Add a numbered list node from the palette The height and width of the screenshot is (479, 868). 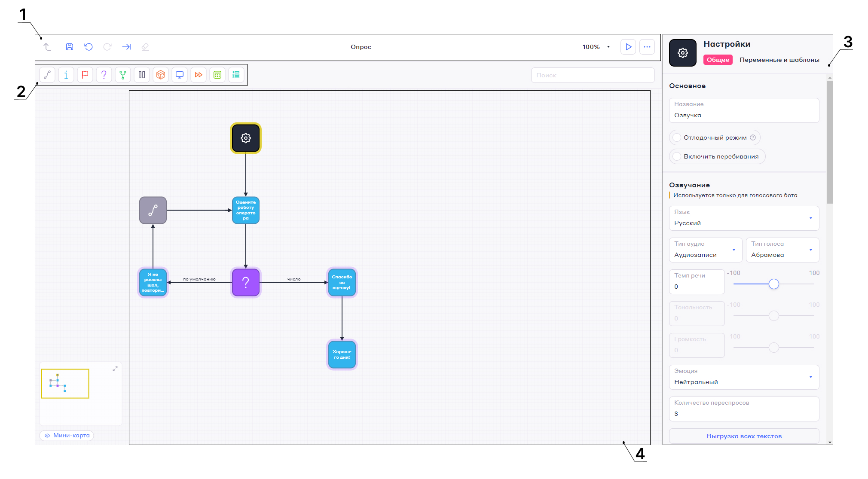click(x=236, y=75)
